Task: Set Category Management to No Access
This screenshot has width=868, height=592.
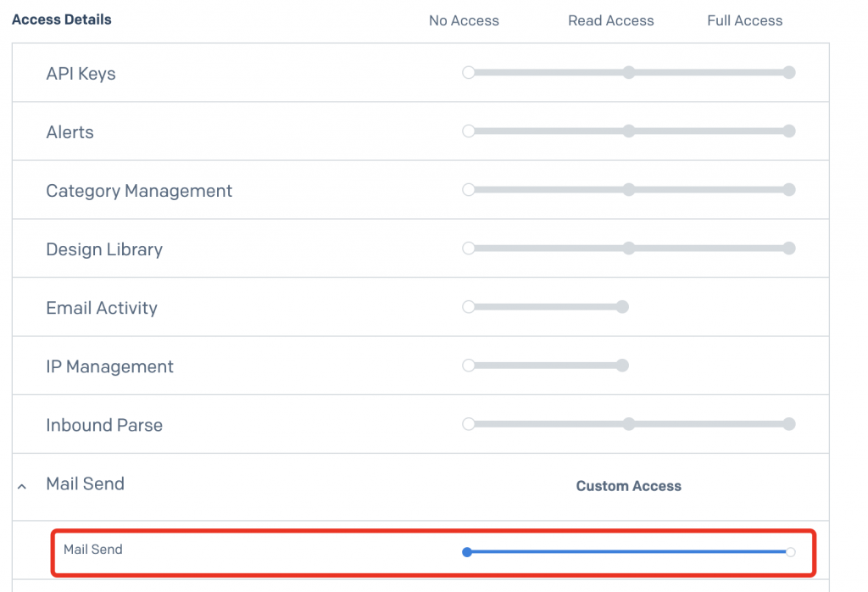Action: [468, 190]
